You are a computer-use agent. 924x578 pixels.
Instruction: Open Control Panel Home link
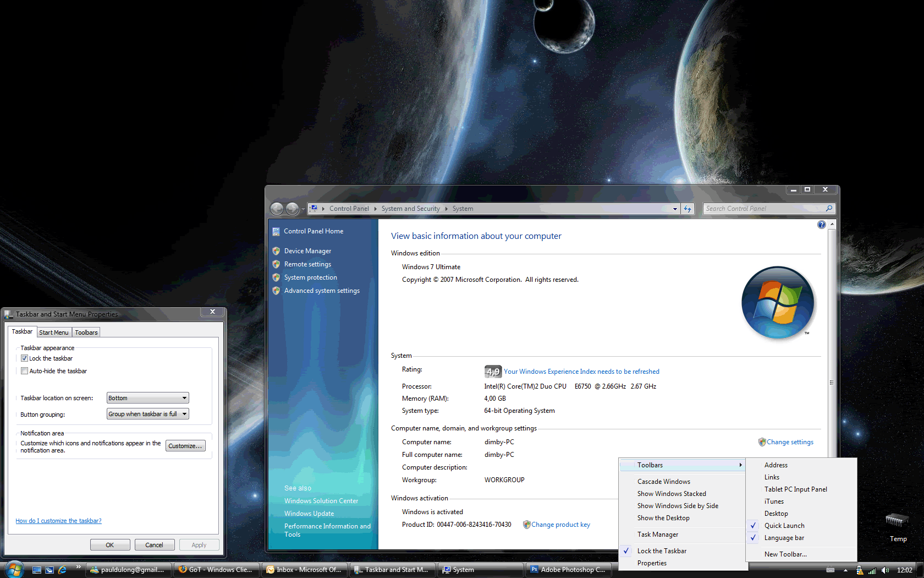313,231
